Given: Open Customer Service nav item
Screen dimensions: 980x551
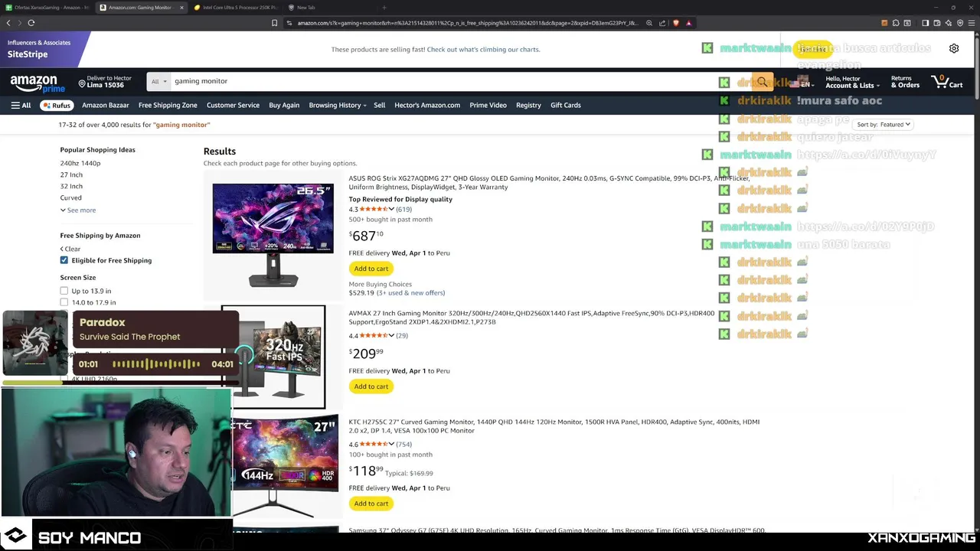Looking at the screenshot, I should click(233, 105).
